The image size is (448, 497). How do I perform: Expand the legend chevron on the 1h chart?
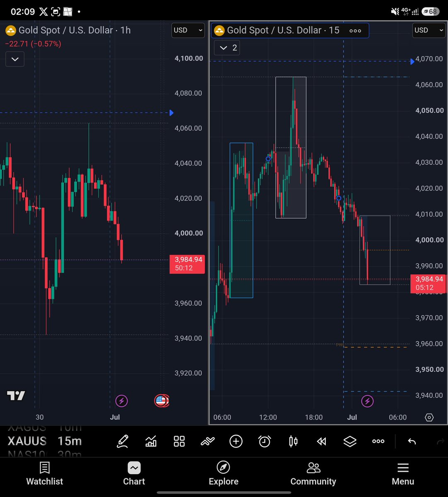15,59
